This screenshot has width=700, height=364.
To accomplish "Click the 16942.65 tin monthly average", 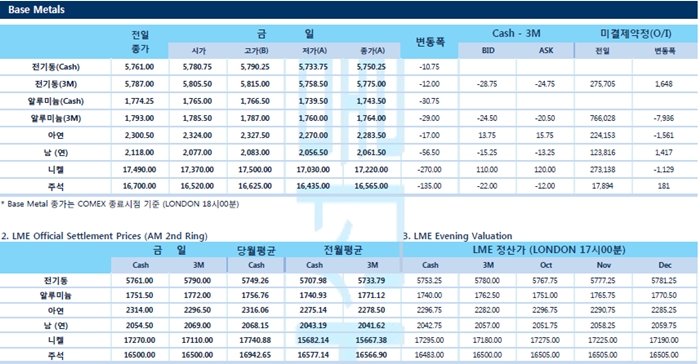I will 255,355.
